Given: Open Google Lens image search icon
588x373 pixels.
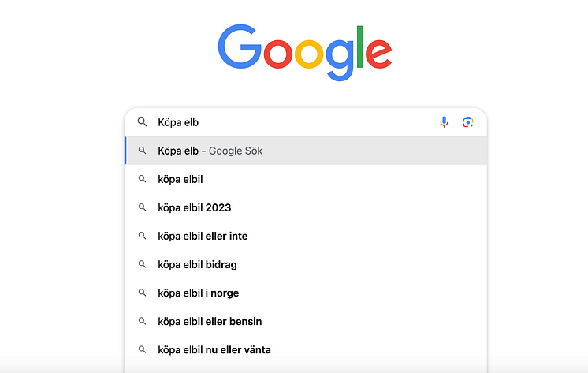Looking at the screenshot, I should tap(467, 122).
